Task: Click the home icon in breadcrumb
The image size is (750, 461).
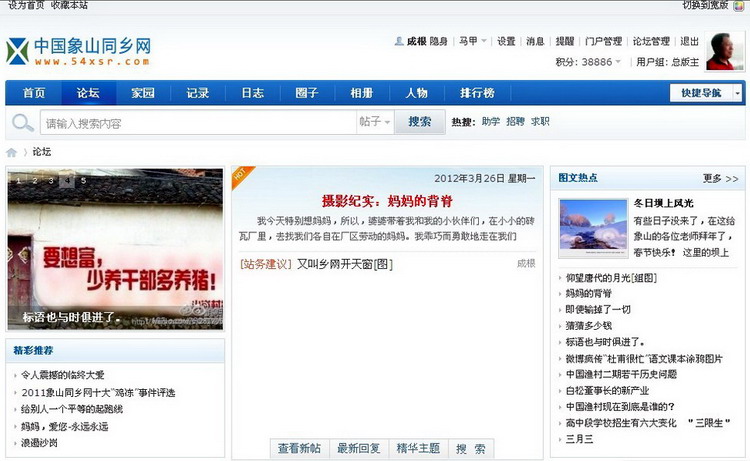Action: [12, 152]
